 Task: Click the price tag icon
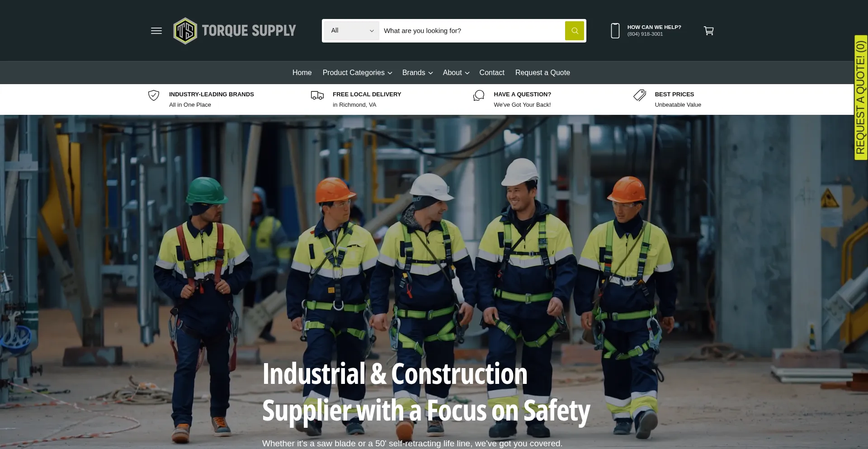[x=640, y=95]
